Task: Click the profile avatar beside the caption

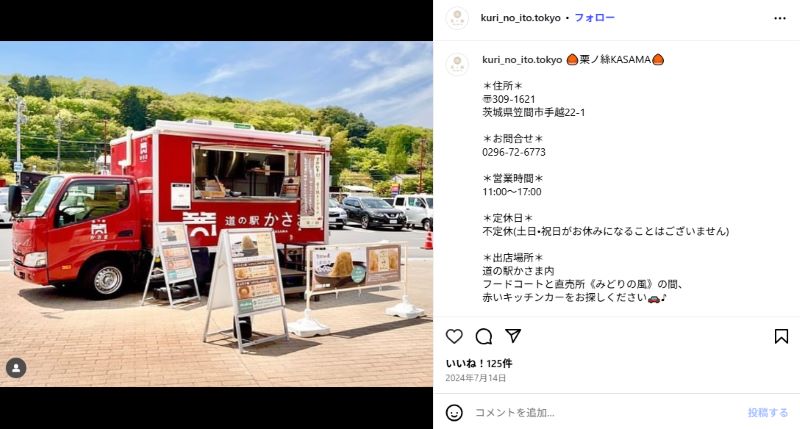Action: point(457,64)
